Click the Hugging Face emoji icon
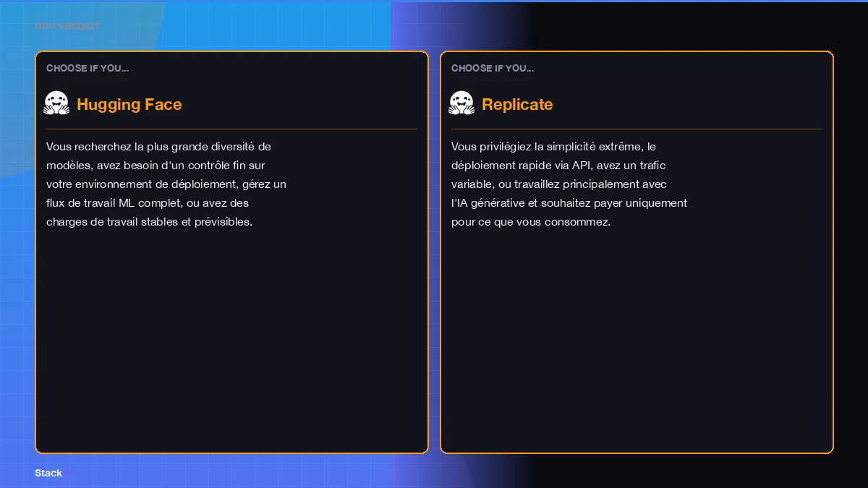The height and width of the screenshot is (488, 868). (x=56, y=103)
